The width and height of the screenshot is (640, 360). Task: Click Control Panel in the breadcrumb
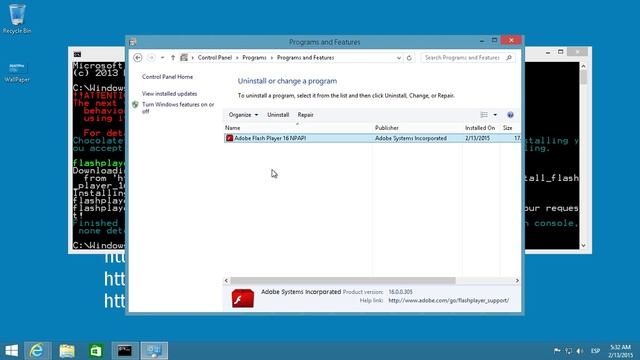pyautogui.click(x=215, y=58)
